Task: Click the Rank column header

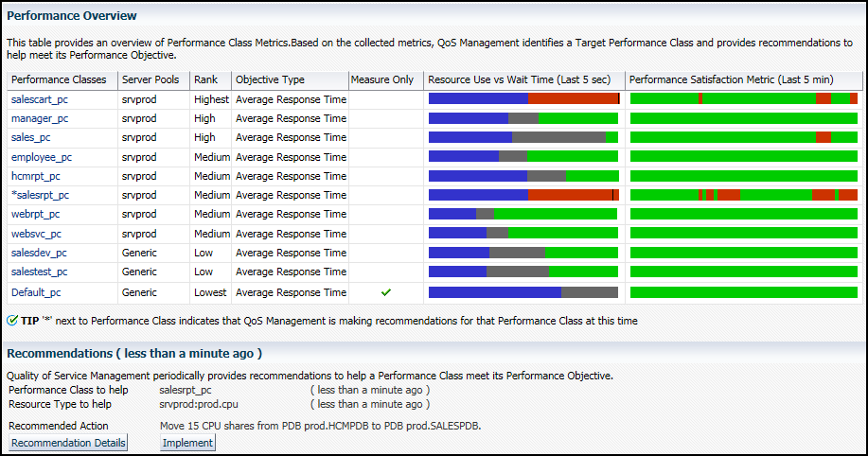Action: pyautogui.click(x=205, y=79)
